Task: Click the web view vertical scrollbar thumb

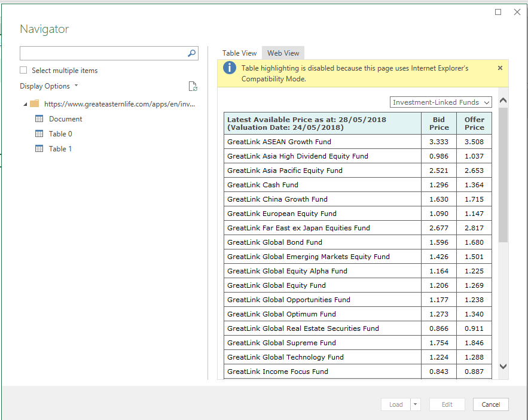Action: tap(503, 175)
